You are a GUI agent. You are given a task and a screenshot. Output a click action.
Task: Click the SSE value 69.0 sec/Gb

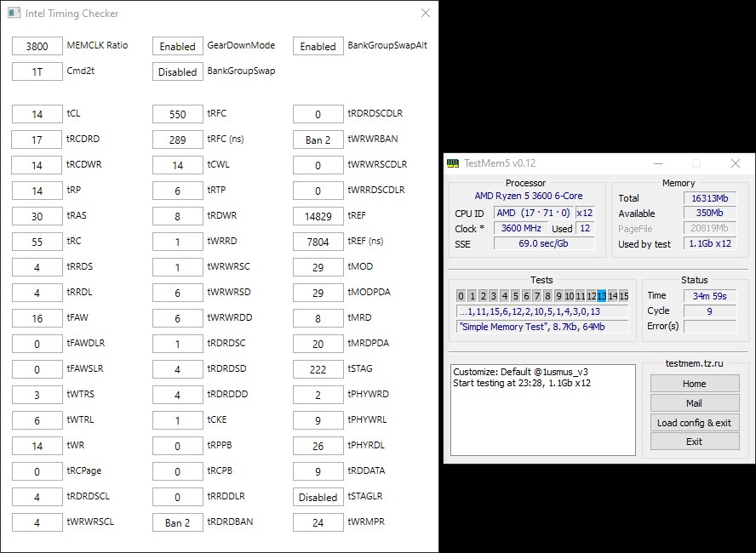coord(543,243)
